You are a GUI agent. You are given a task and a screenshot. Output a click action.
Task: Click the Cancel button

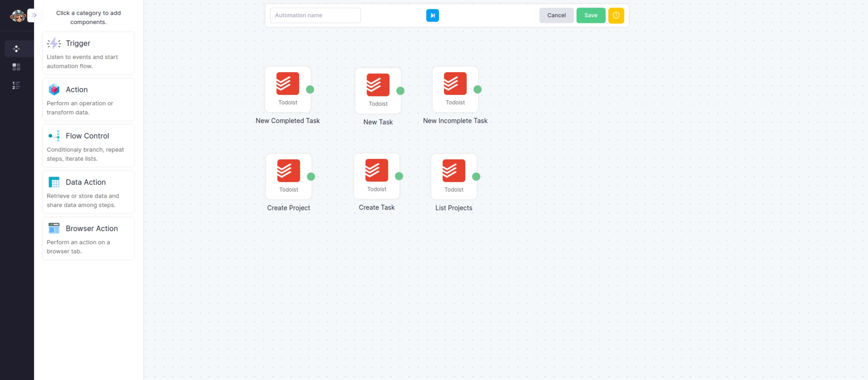pyautogui.click(x=556, y=16)
